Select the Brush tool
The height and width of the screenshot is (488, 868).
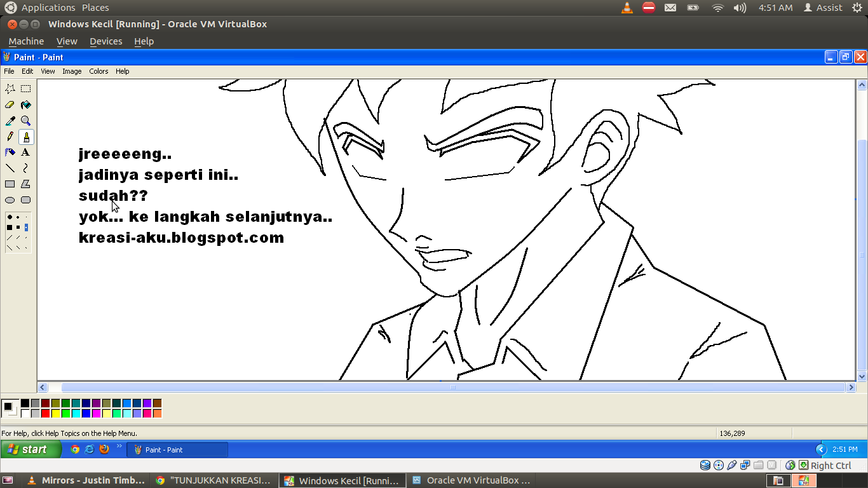[25, 137]
